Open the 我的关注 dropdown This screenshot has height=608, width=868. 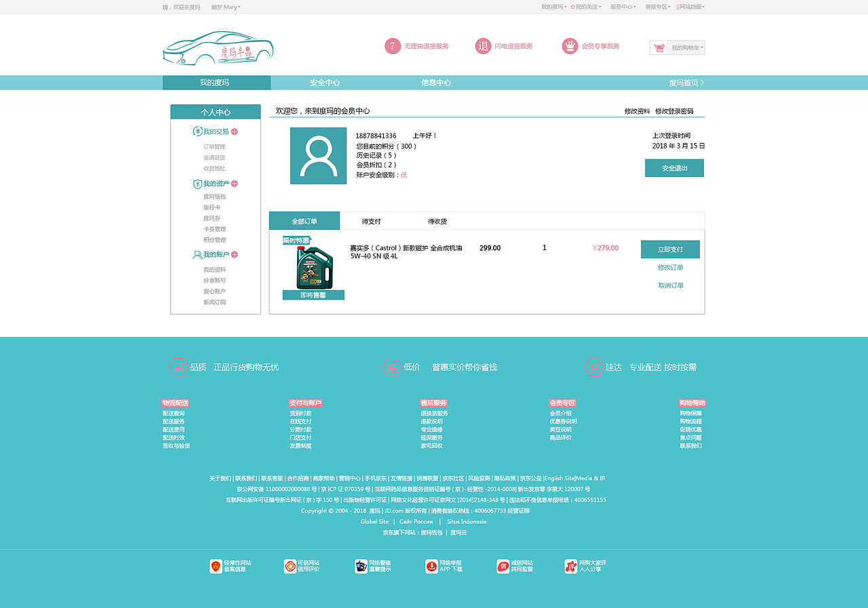[589, 7]
